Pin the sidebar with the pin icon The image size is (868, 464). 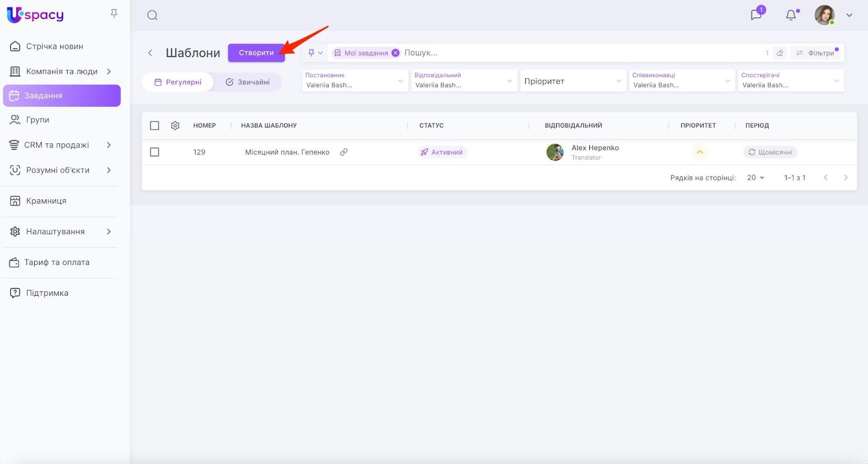point(114,14)
